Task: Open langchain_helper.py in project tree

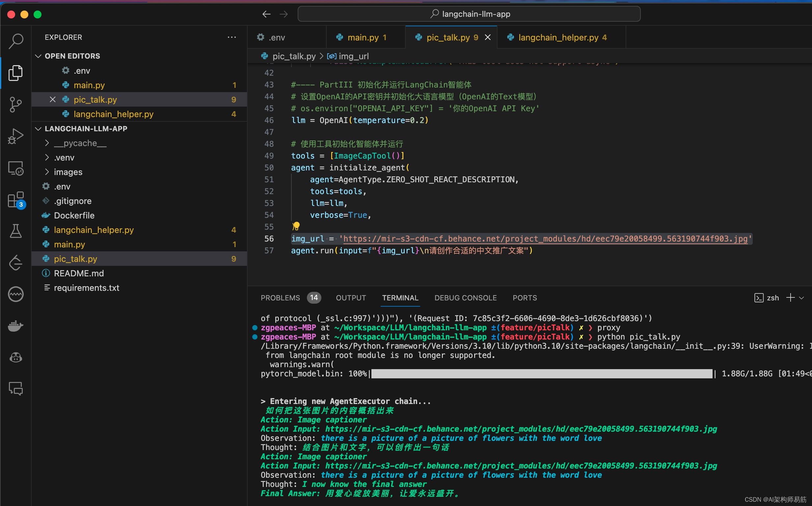Action: coord(139,230)
